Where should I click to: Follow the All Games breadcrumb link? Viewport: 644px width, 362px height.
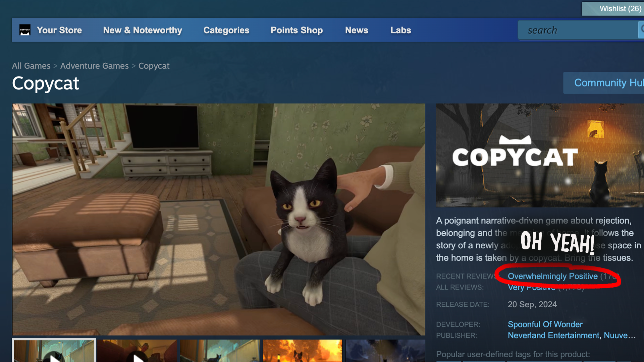31,66
